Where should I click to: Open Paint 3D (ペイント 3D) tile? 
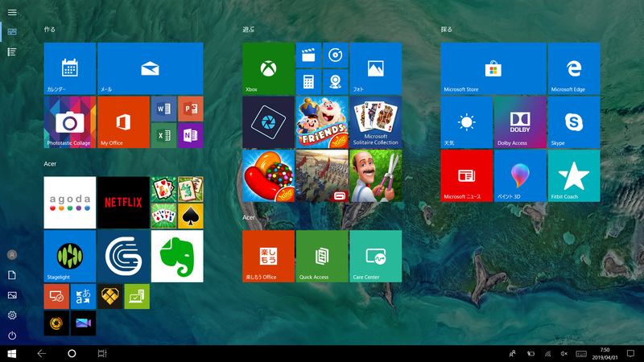tap(520, 175)
